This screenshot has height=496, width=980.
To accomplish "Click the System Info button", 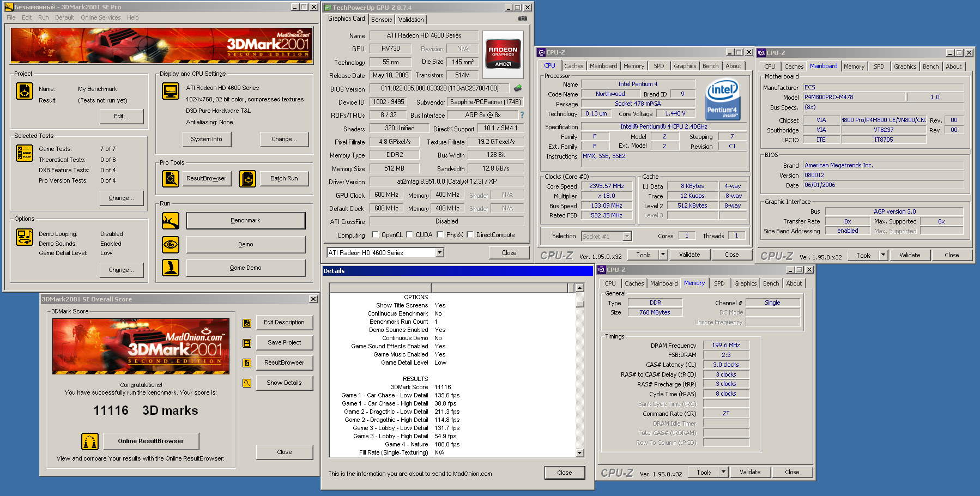I will pyautogui.click(x=207, y=140).
